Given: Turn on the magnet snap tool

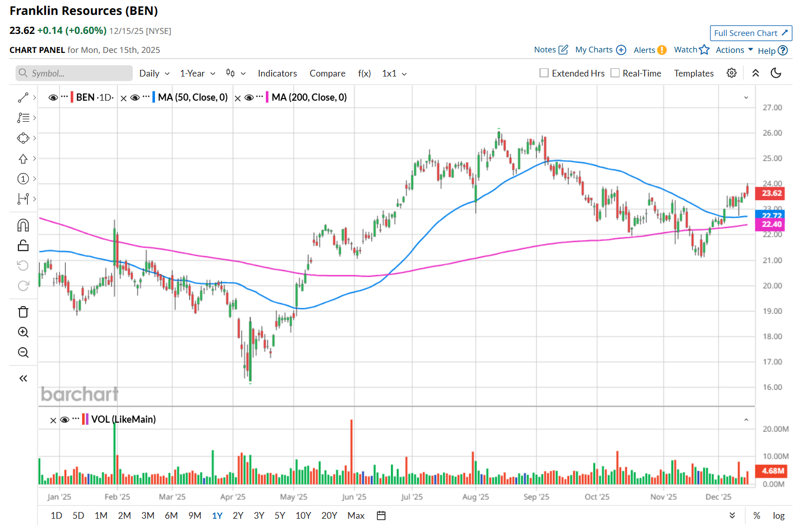Looking at the screenshot, I should tap(23, 225).
